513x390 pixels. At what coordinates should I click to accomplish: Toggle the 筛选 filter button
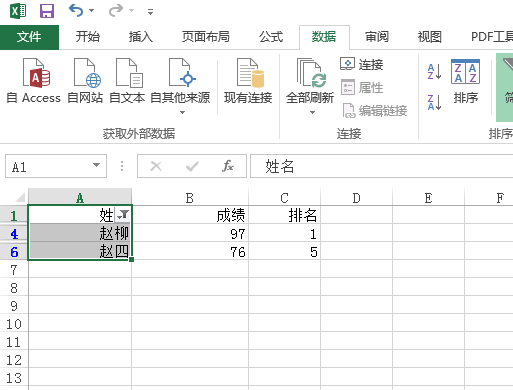pos(505,87)
